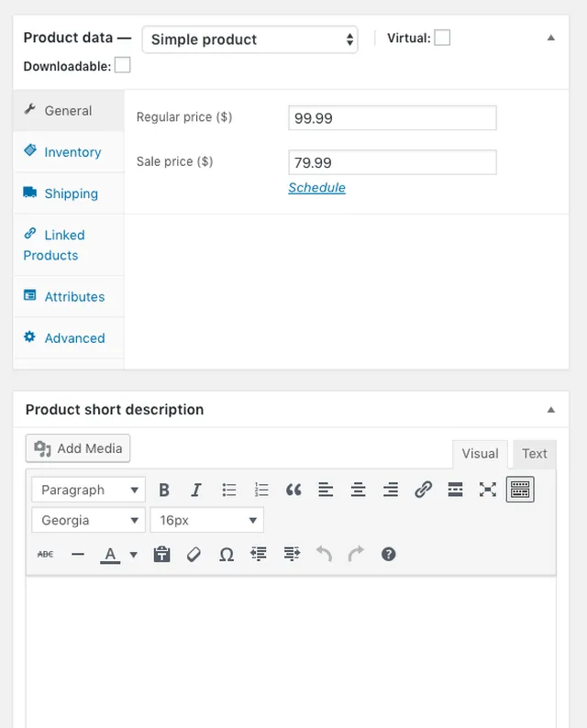Switch to the Text editor tab
The width and height of the screenshot is (587, 728).
[535, 454]
